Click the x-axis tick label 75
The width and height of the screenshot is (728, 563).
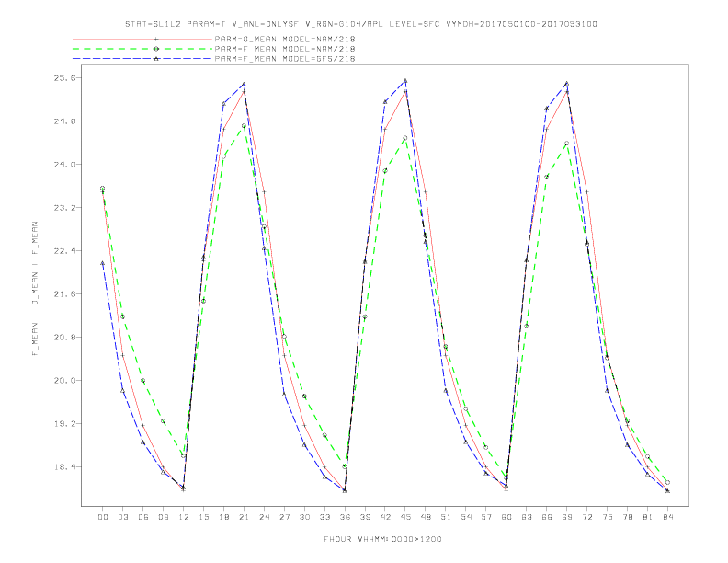[608, 517]
